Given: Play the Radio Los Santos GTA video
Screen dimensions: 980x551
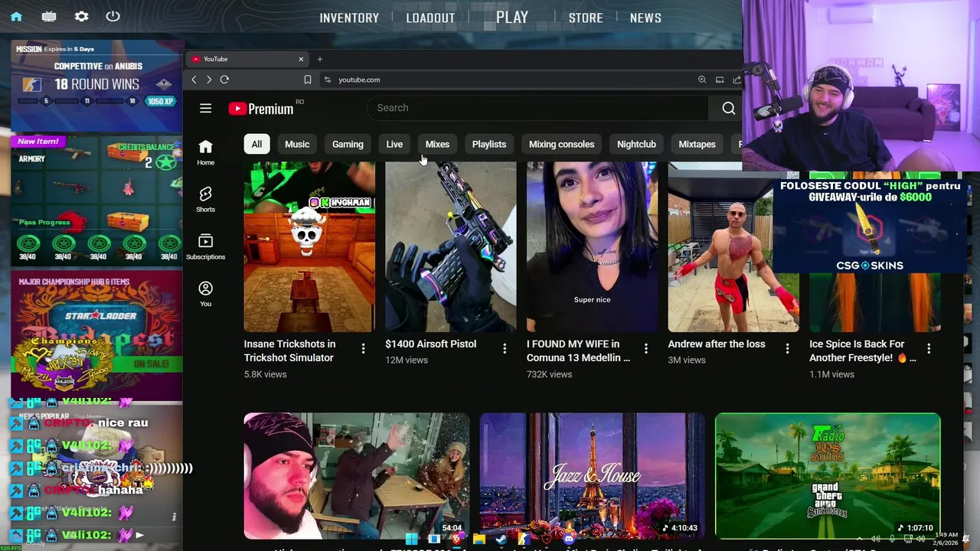Looking at the screenshot, I should (828, 476).
